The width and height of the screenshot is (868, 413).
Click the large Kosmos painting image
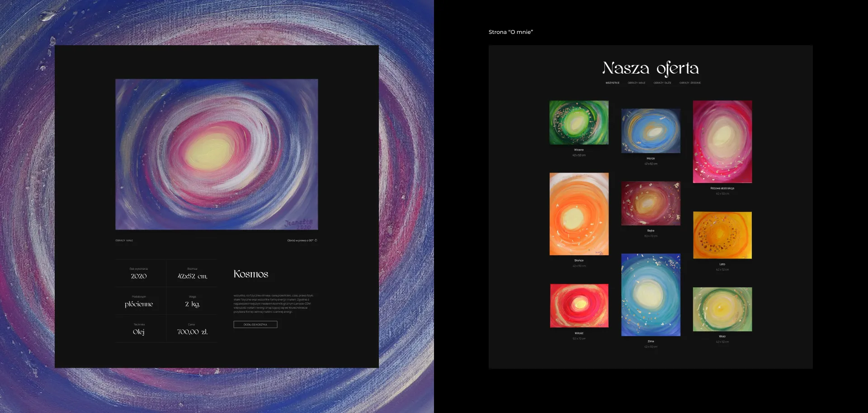pyautogui.click(x=217, y=155)
